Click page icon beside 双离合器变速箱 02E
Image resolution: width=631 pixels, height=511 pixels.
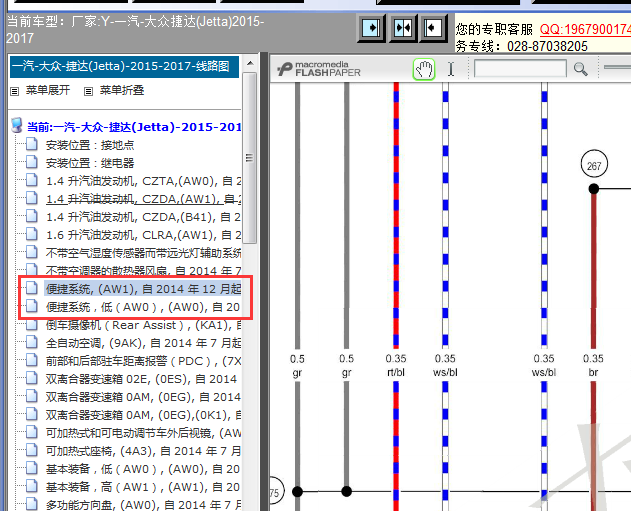tap(32, 378)
